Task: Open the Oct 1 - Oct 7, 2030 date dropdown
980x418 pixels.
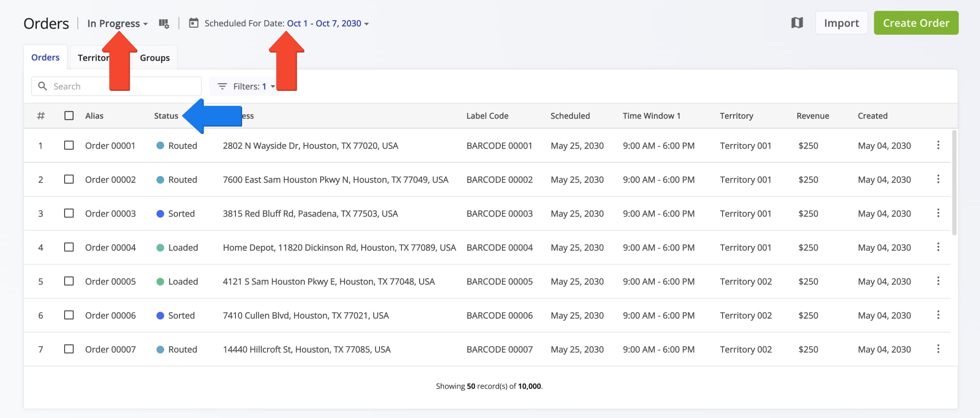Action: (328, 23)
